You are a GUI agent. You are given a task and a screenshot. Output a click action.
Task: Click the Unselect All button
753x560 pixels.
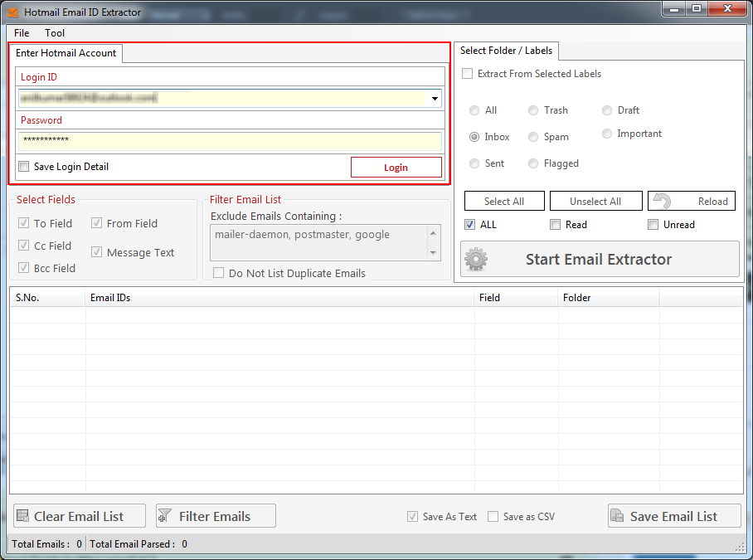click(595, 202)
